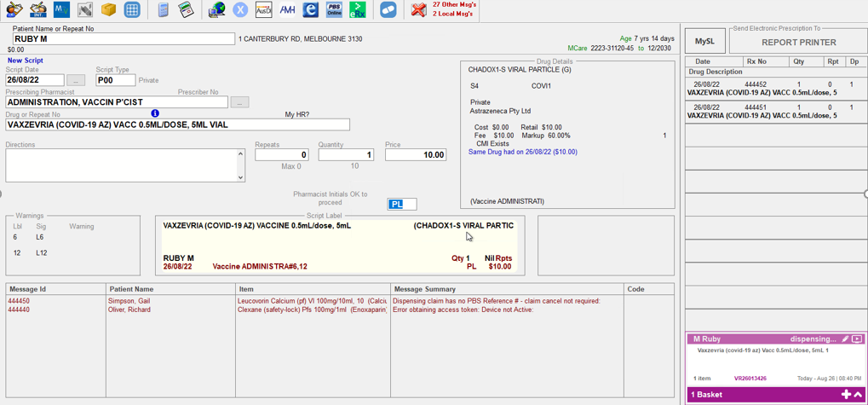Click the MySL button

[704, 42]
